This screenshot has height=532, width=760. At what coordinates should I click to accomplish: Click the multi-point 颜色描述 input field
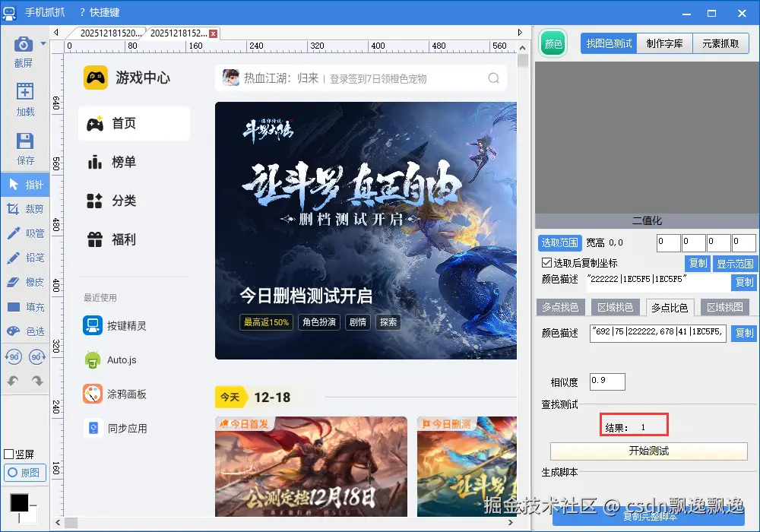pyautogui.click(x=657, y=333)
